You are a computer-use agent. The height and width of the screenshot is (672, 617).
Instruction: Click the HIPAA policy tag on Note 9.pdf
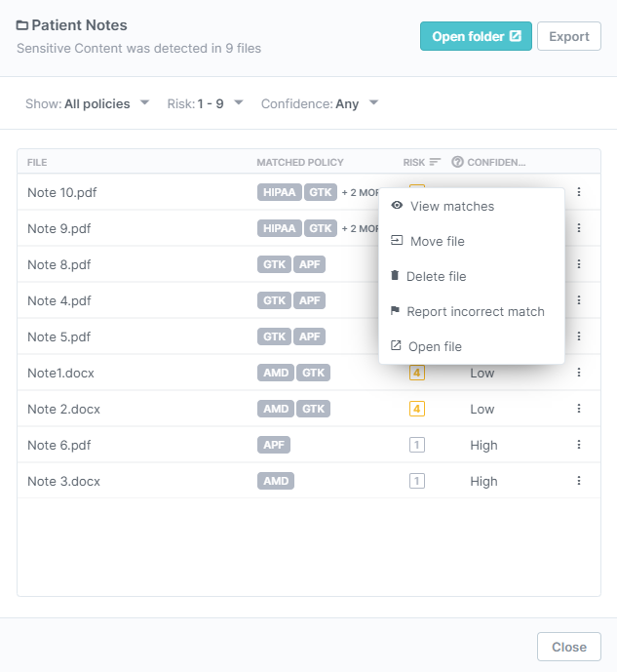tap(279, 228)
